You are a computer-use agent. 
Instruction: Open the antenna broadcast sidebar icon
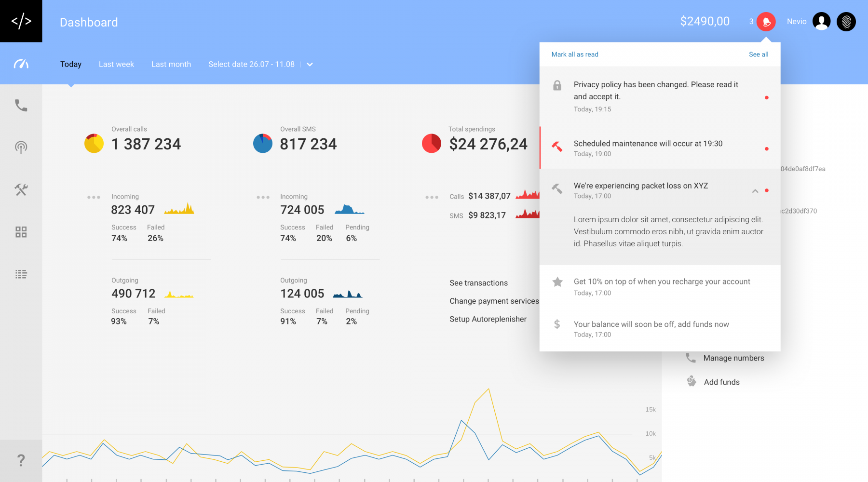[21, 147]
